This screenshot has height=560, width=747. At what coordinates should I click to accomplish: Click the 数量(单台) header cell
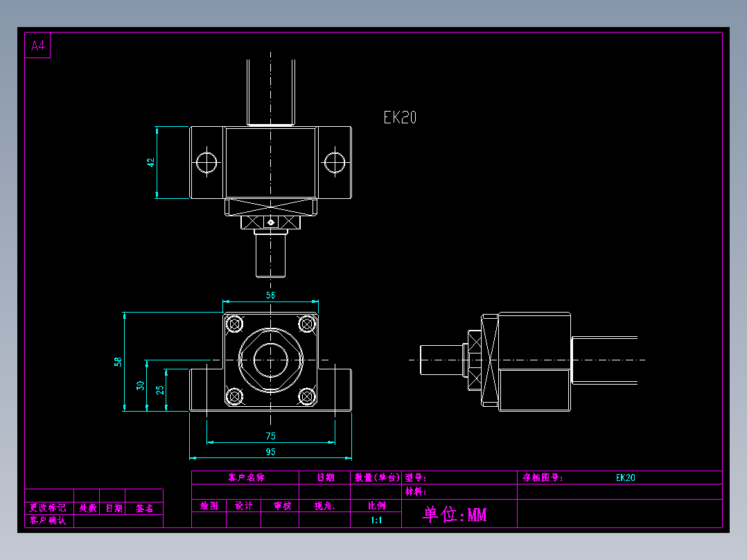click(x=376, y=478)
